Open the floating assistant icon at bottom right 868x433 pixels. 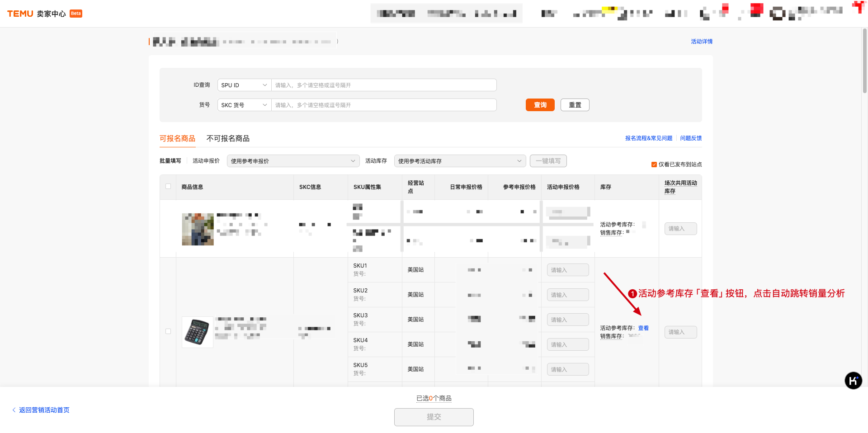pos(854,381)
